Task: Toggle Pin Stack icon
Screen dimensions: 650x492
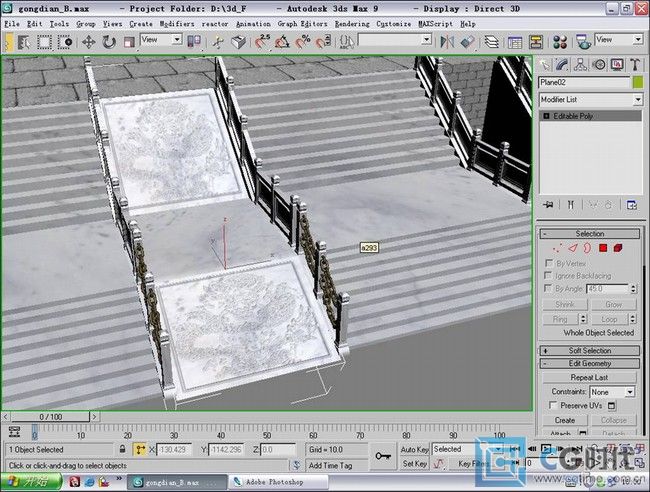Action: (x=548, y=205)
